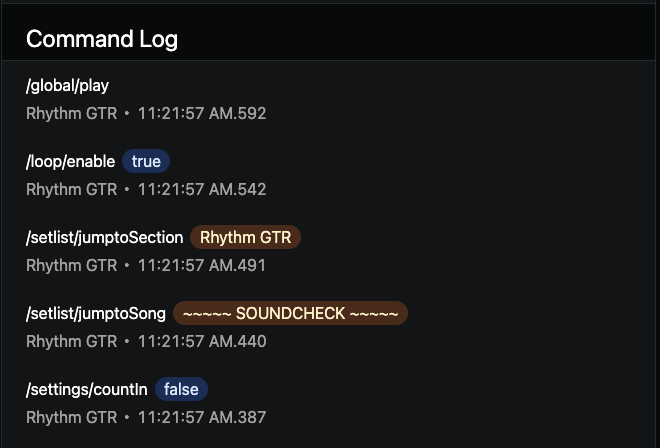Click the 11:21:57 AM.592 timestamp

202,113
